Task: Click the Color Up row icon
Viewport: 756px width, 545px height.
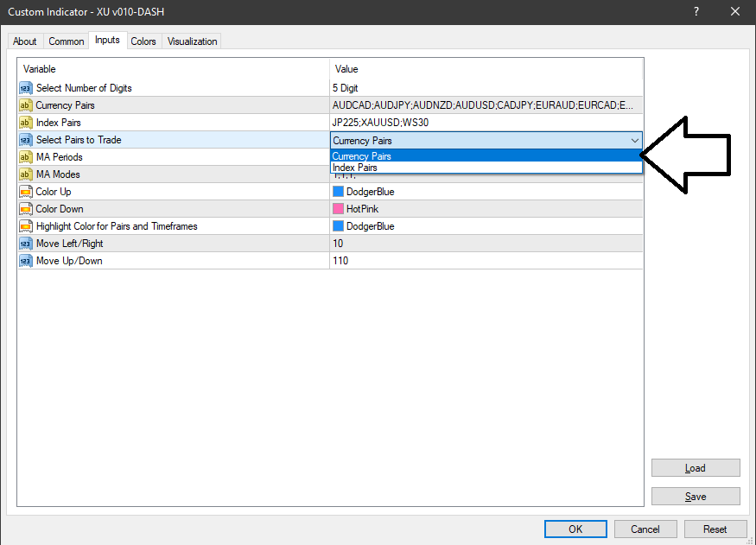Action: (x=25, y=192)
